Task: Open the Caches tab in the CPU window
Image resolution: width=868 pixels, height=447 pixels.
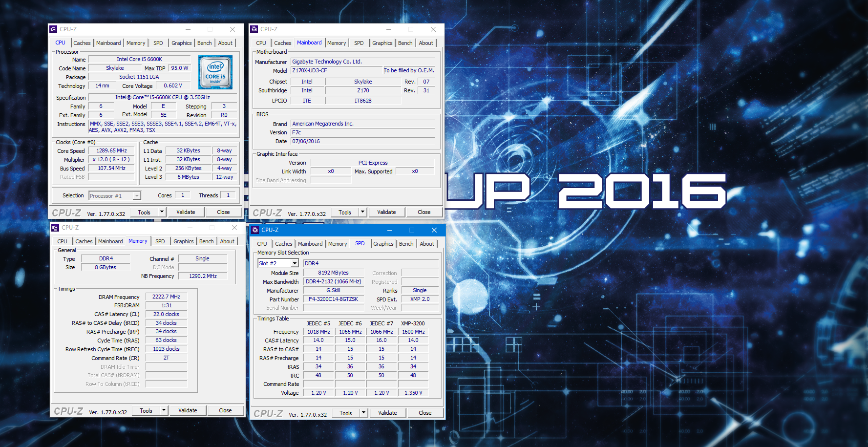Action: [x=82, y=43]
